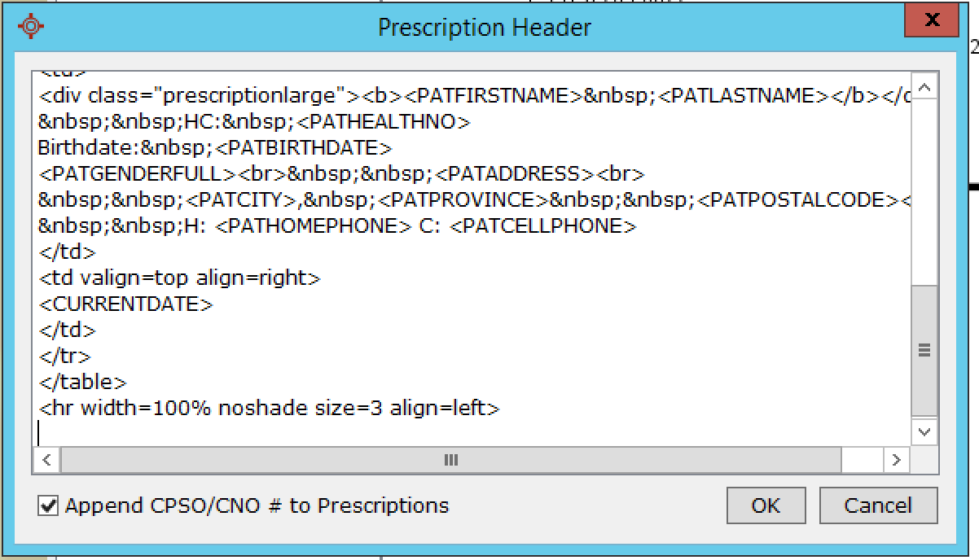Click the vertical scrollbar down arrow
Viewport: 979px width, 560px height.
(x=924, y=431)
